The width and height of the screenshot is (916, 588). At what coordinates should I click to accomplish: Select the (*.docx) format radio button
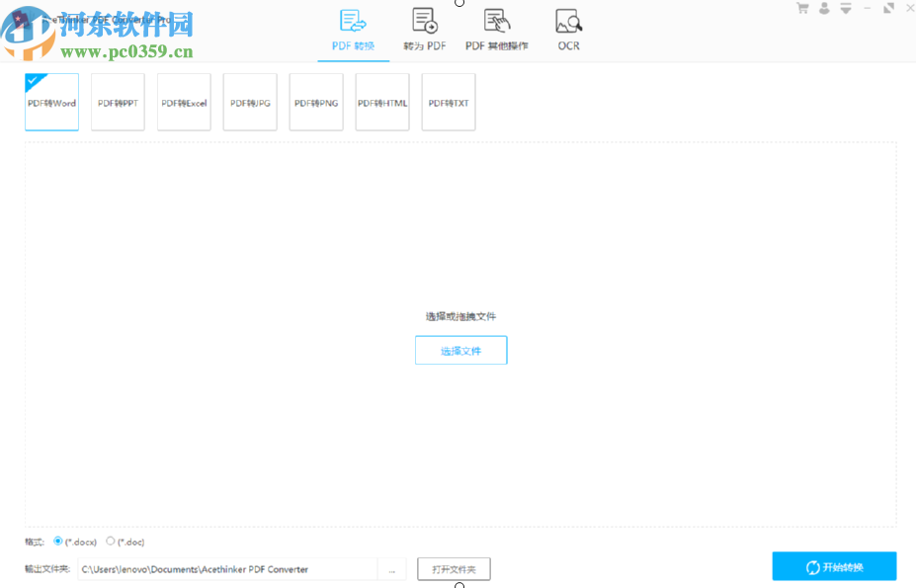58,542
